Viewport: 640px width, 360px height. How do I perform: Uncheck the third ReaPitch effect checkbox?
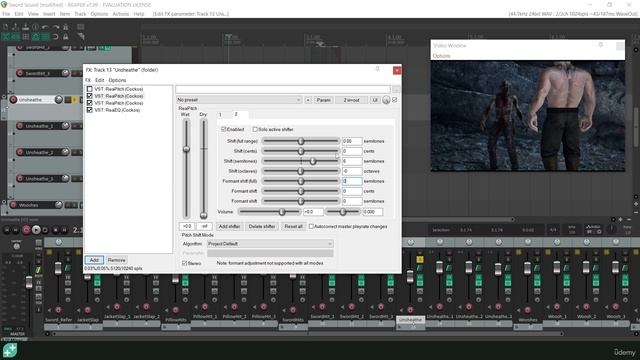click(89, 103)
